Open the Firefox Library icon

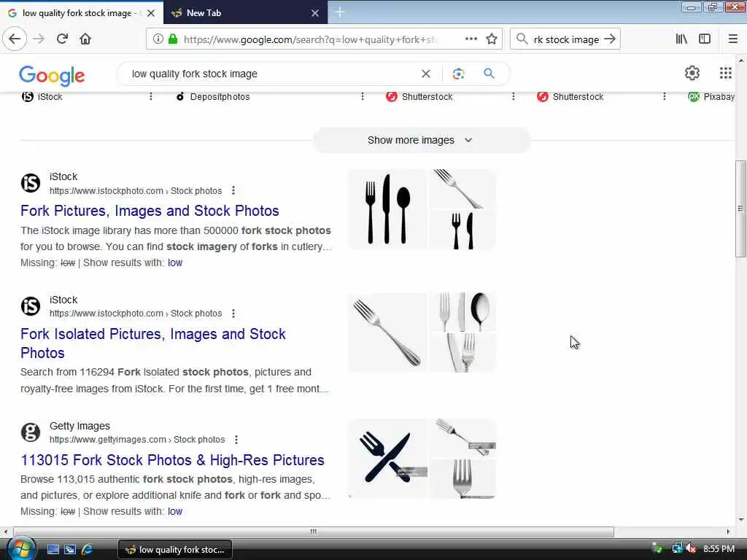[x=682, y=39]
